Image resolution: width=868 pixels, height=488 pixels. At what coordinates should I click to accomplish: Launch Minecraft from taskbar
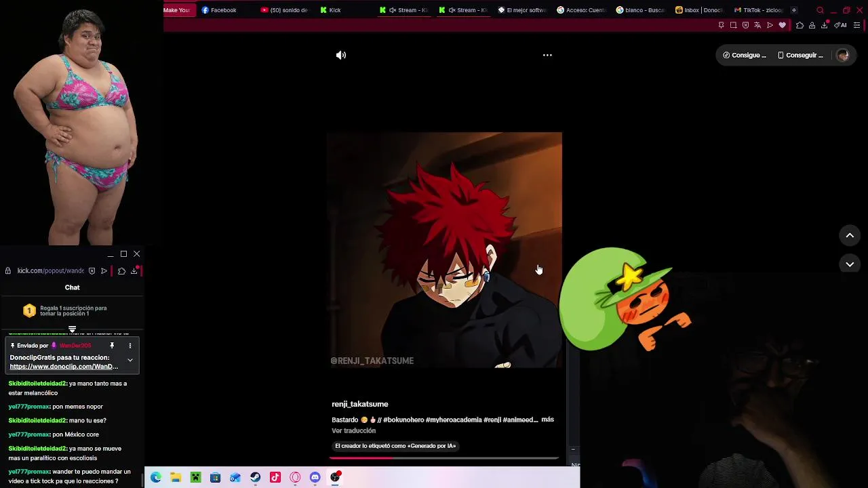coord(195,478)
